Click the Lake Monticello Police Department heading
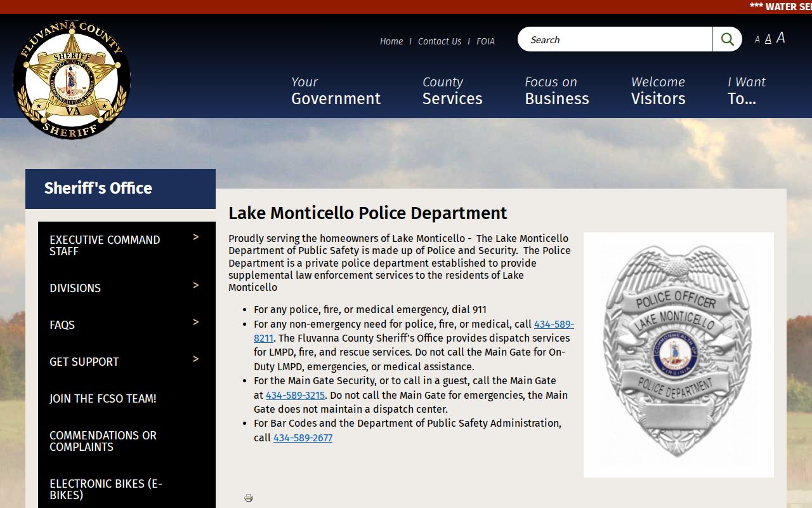812x508 pixels. (368, 213)
